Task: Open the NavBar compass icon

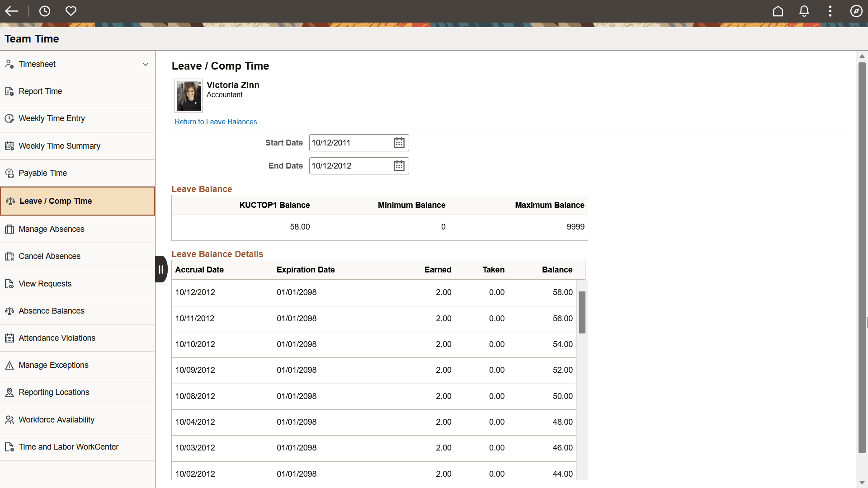Action: pyautogui.click(x=856, y=11)
